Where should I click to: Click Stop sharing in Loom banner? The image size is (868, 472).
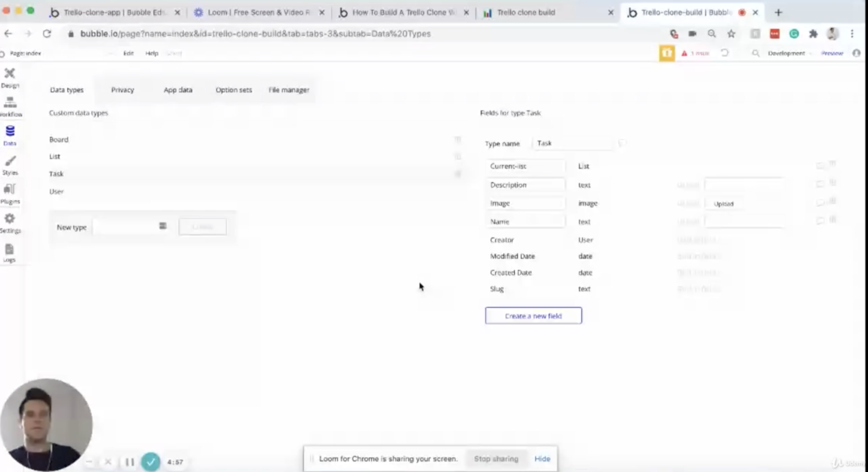click(x=496, y=458)
